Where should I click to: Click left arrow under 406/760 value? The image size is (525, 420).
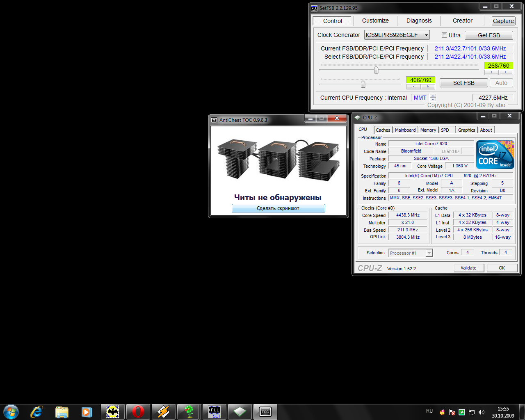[x=413, y=87]
